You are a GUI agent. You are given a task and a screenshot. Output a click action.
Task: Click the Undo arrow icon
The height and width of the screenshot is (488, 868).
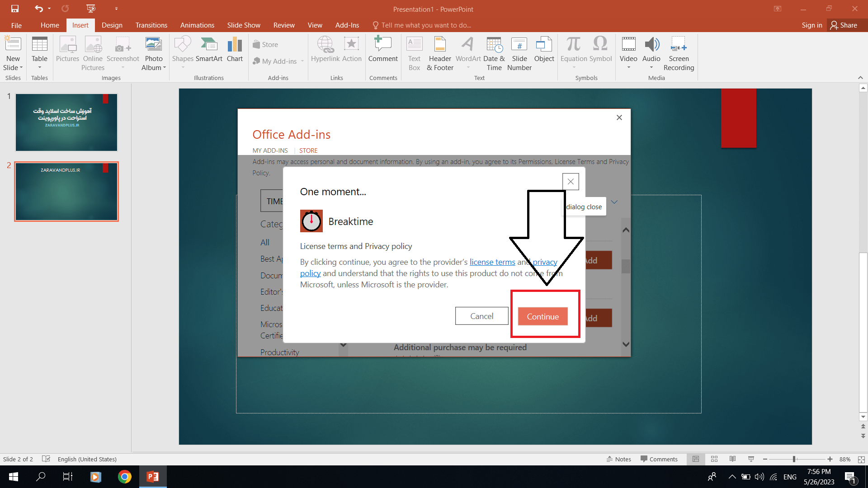tap(39, 9)
